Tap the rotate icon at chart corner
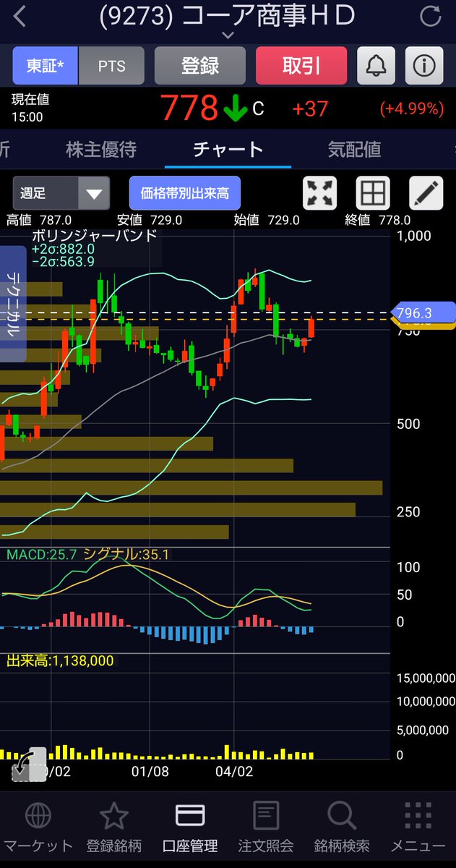Screen dimensions: 456x868 [x=30, y=765]
